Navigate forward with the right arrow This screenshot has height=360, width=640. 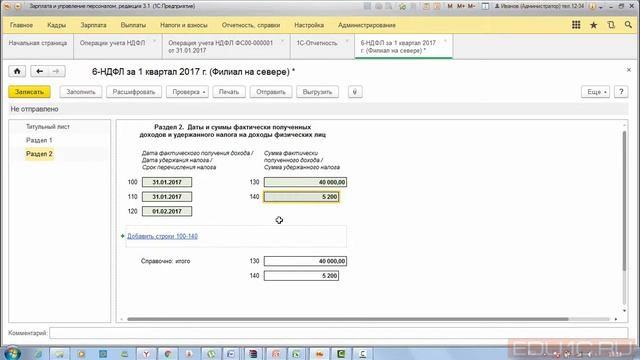pos(56,71)
